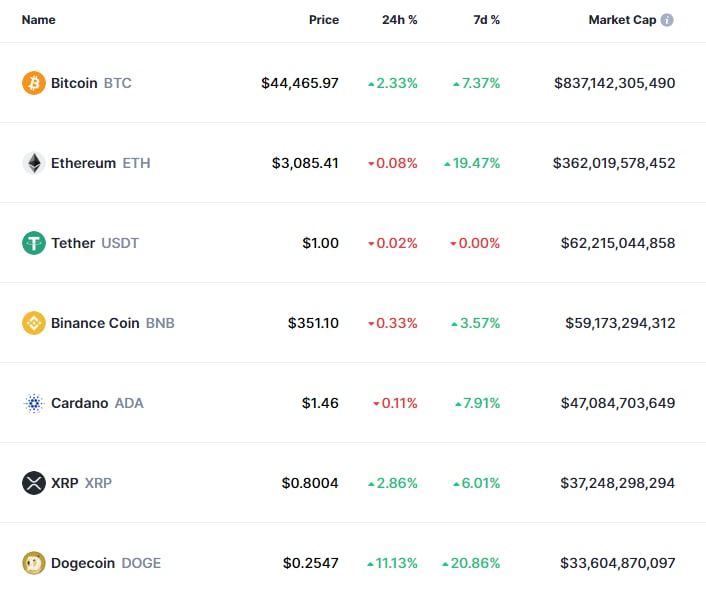Click Cardano market cap $47,084,703,649
The width and height of the screenshot is (706, 595).
[x=618, y=403]
